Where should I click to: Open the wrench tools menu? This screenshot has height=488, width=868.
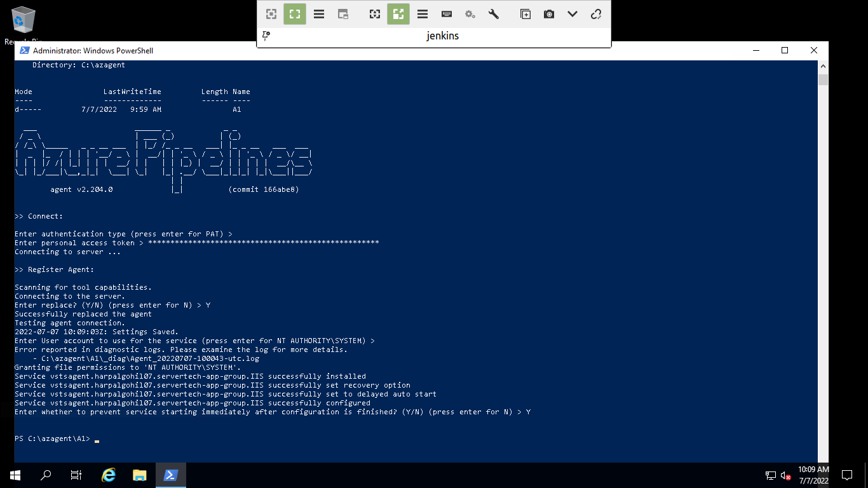[494, 14]
